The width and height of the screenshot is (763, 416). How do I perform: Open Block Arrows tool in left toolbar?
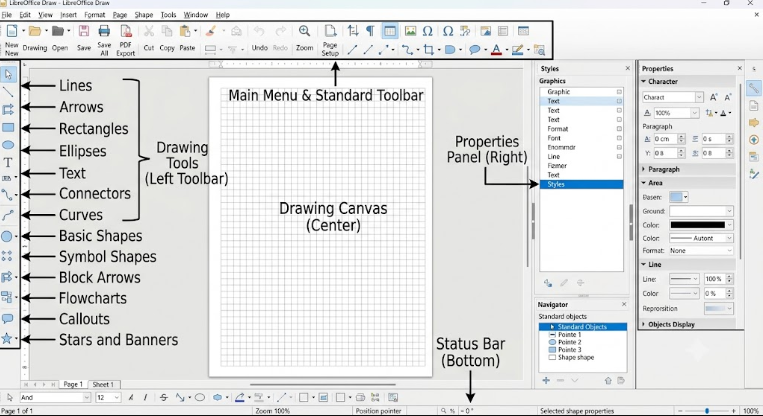tap(7, 277)
